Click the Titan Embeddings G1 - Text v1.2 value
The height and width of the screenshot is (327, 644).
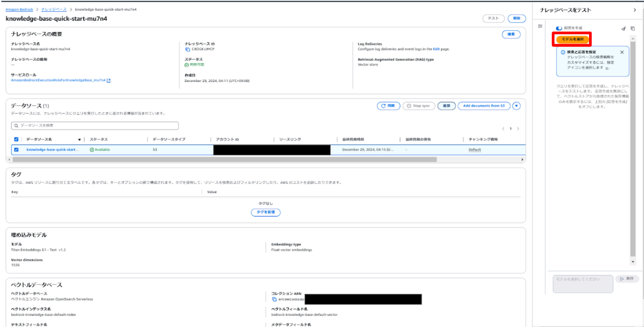click(x=38, y=250)
